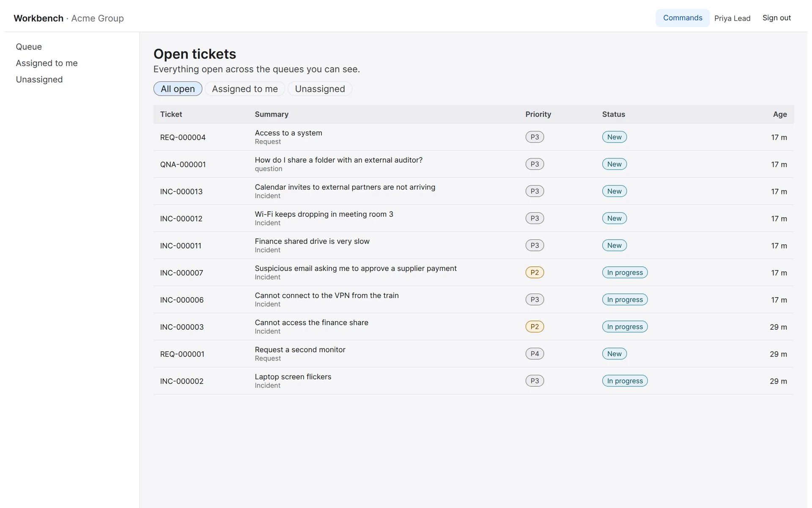Click P3 priority badge of REQ-000004

point(535,137)
